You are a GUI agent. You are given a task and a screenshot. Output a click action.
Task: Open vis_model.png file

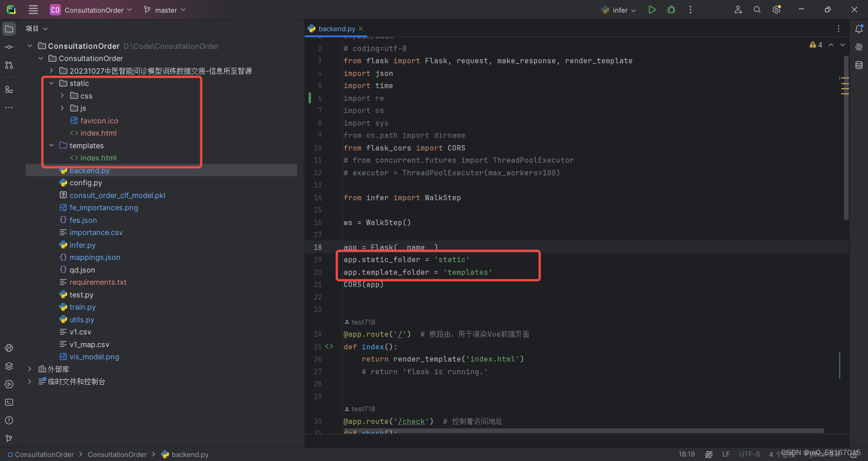click(x=94, y=357)
